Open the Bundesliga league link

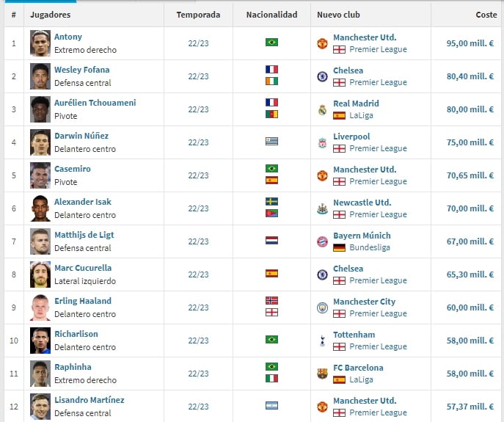(370, 247)
